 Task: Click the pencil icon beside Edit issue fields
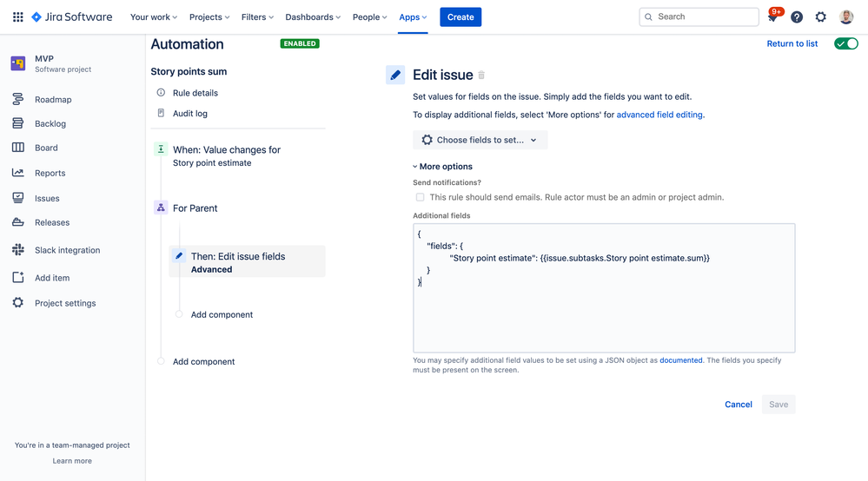[179, 255]
